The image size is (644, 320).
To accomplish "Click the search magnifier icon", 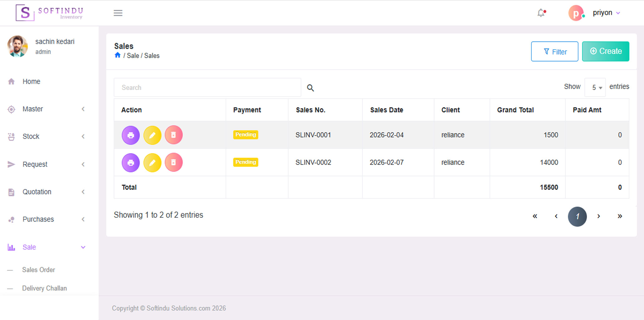I will (x=310, y=88).
